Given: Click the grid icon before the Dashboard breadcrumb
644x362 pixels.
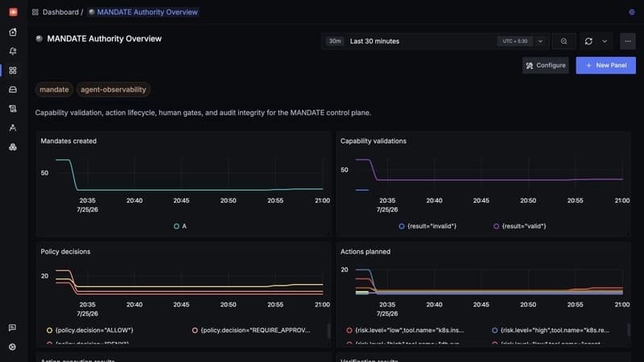Looking at the screenshot, I should 35,12.
